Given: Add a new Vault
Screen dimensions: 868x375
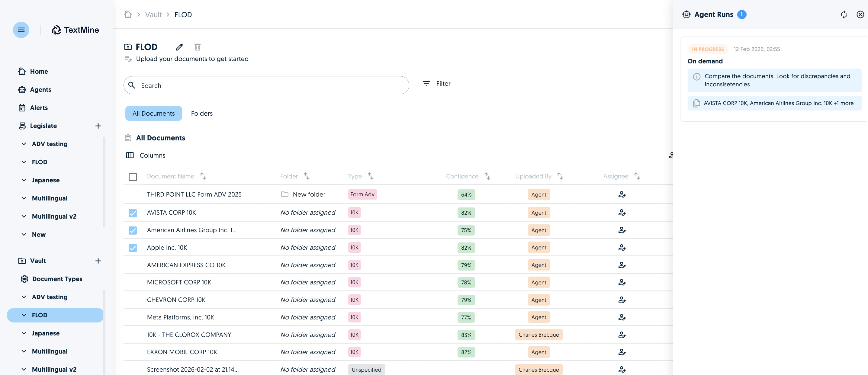Looking at the screenshot, I should click(98, 261).
